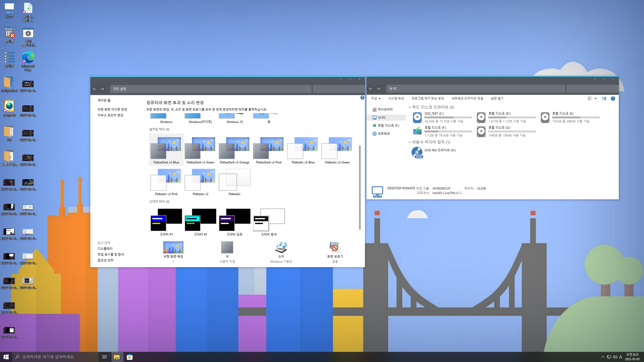This screenshot has width=644, height=362.
Task: Apply the FlattasDark v2-Orange theme
Action: point(234,150)
